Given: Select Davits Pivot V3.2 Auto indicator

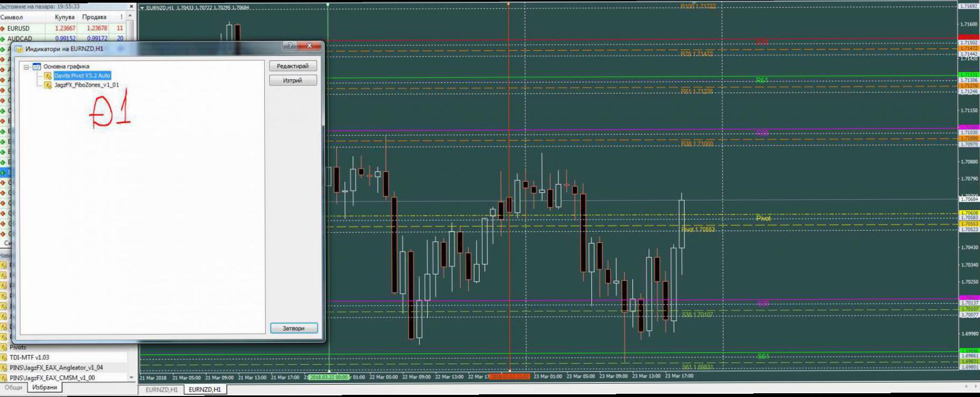Looking at the screenshot, I should point(82,76).
